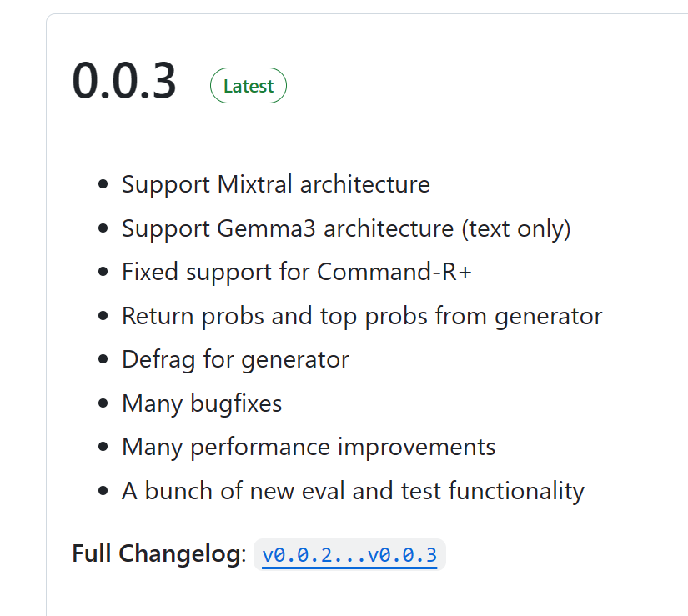The height and width of the screenshot is (616, 688).
Task: Open the v0.0.2...v0.0.3 changelog link
Action: coord(349,555)
